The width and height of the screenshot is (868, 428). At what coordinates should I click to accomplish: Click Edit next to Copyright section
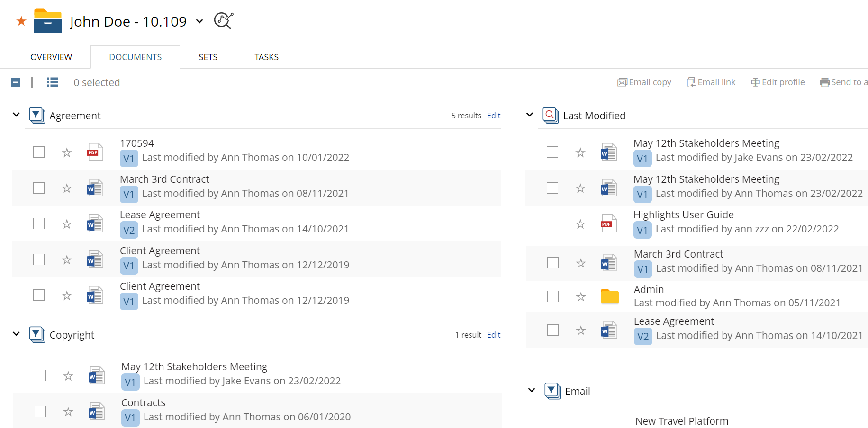(x=493, y=335)
